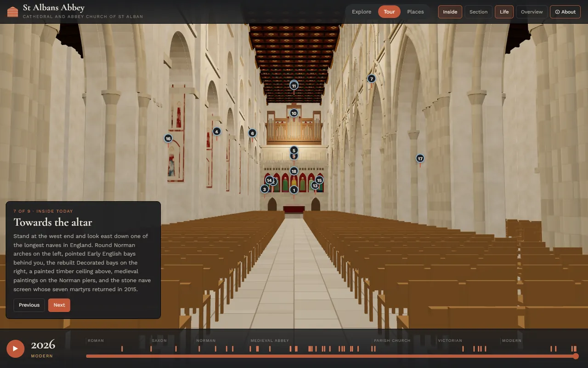Click the first event tick under Saxon

[151, 349]
